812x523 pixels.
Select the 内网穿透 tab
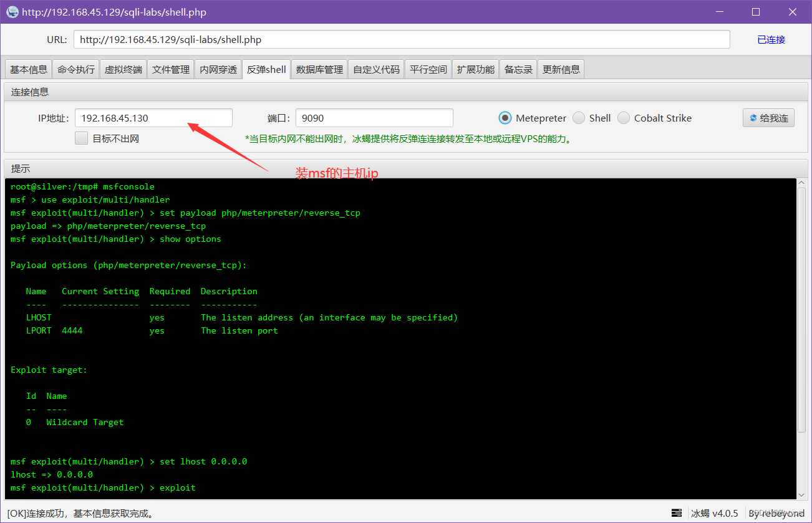click(218, 69)
